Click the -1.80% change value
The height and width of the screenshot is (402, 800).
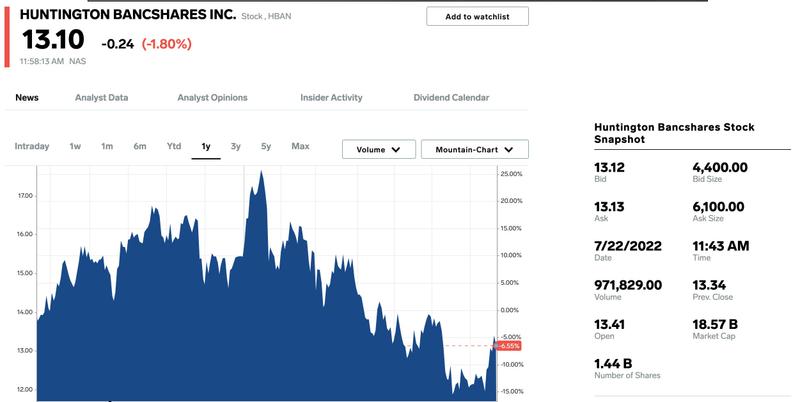[x=166, y=44]
